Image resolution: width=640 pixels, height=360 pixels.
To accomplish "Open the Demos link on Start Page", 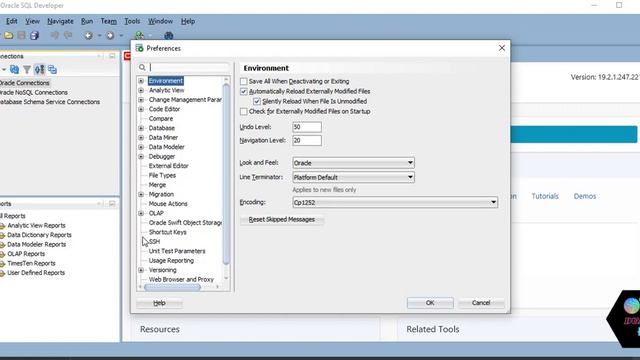I will pyautogui.click(x=585, y=196).
